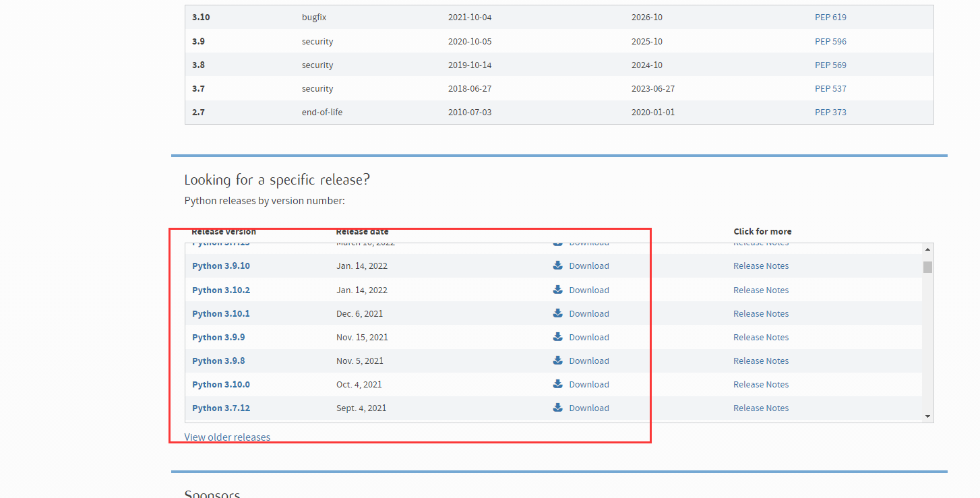The height and width of the screenshot is (498, 980).
Task: Select version 2.7 cell in status table
Action: [x=198, y=113]
